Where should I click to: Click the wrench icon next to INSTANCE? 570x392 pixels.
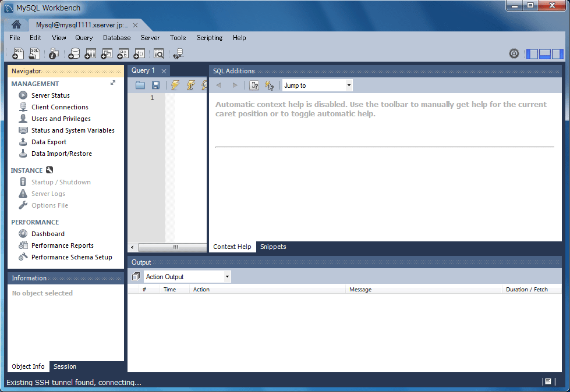point(49,170)
